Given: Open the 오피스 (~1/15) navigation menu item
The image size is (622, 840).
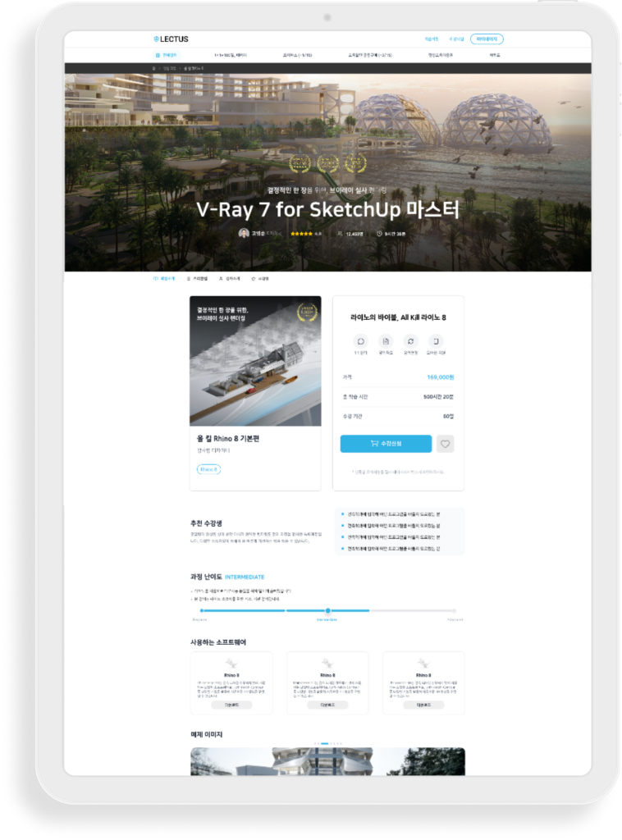Looking at the screenshot, I should coord(297,55).
